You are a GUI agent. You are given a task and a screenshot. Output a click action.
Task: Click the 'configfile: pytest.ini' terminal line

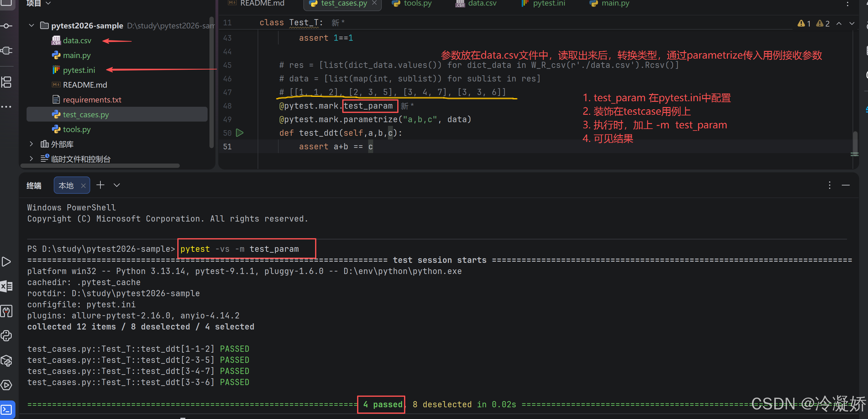point(82,304)
